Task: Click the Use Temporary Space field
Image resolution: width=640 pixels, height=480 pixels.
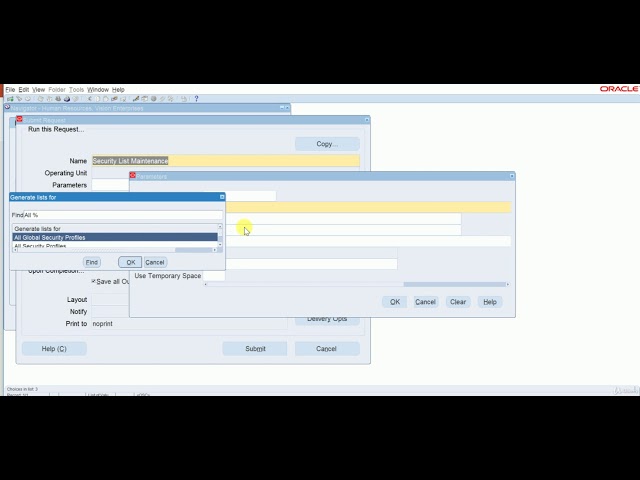Action: (x=214, y=276)
